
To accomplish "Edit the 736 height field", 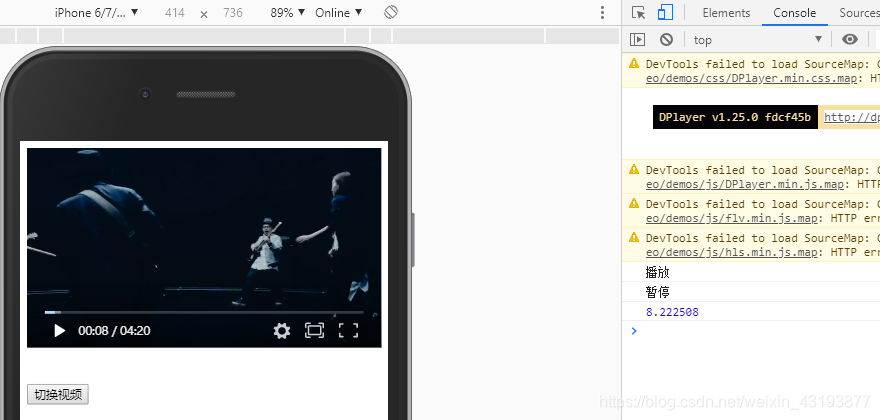I will pyautogui.click(x=232, y=12).
